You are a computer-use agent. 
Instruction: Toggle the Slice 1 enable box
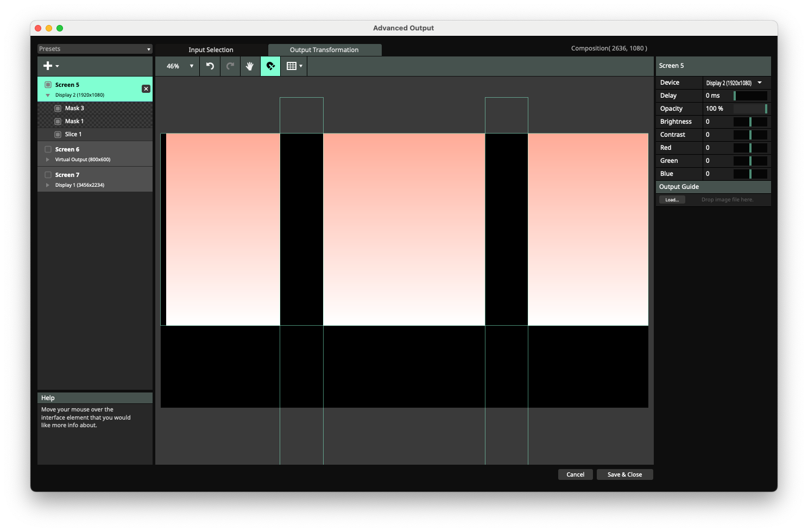point(58,135)
